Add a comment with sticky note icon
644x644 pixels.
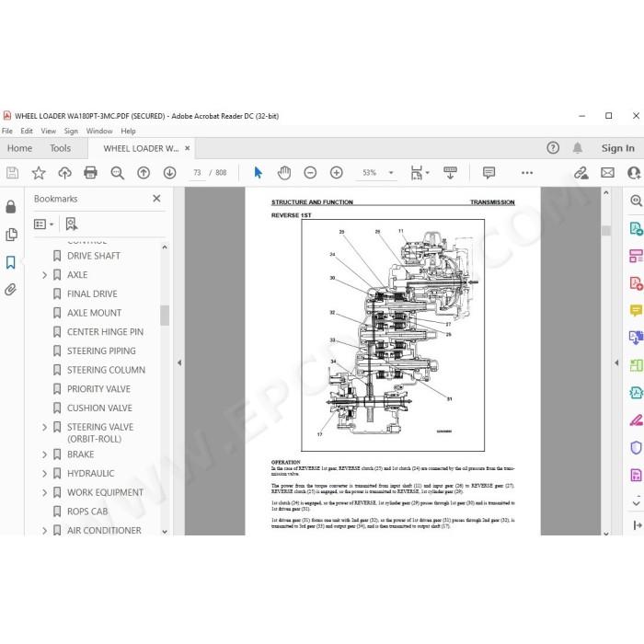489,173
